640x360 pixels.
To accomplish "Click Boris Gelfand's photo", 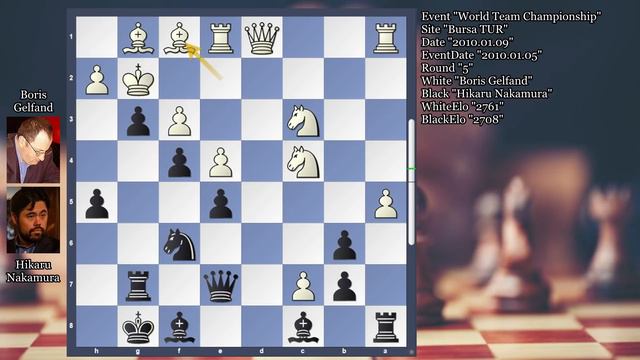I will coord(33,150).
